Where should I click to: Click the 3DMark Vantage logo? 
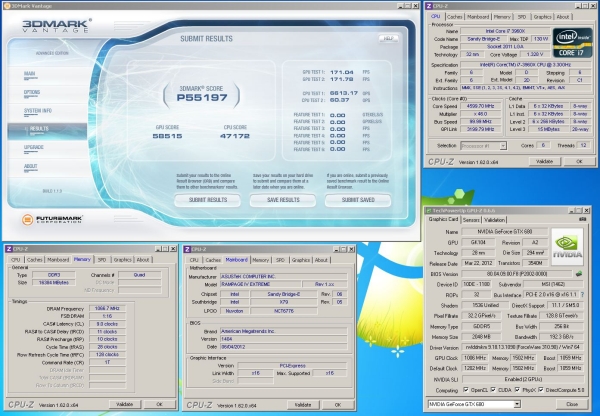point(57,25)
